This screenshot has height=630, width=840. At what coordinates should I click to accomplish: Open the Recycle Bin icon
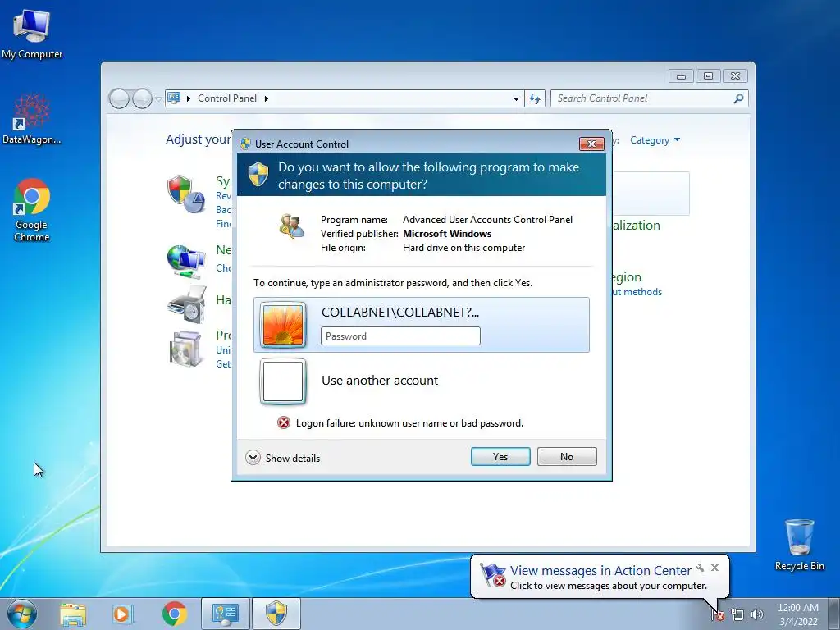[799, 545]
